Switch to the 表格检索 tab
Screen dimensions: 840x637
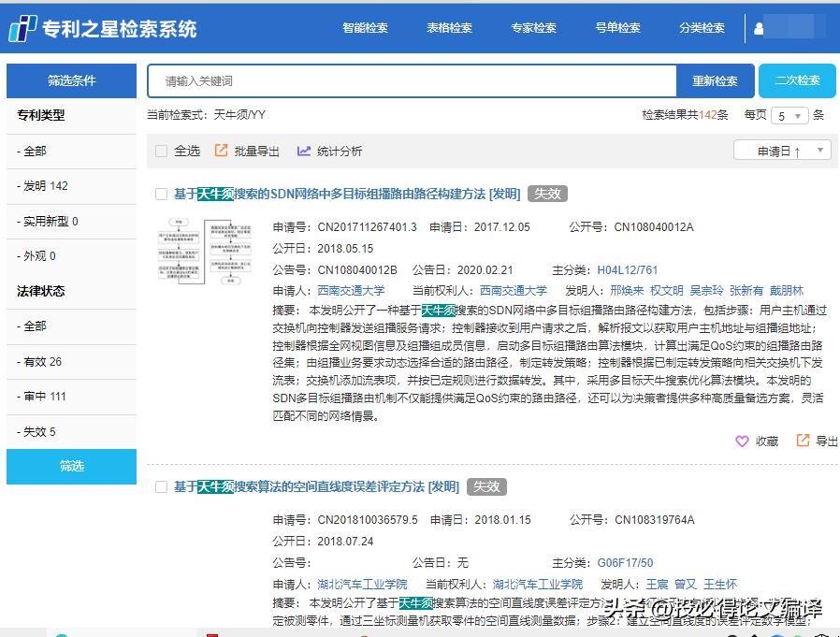pos(449,28)
